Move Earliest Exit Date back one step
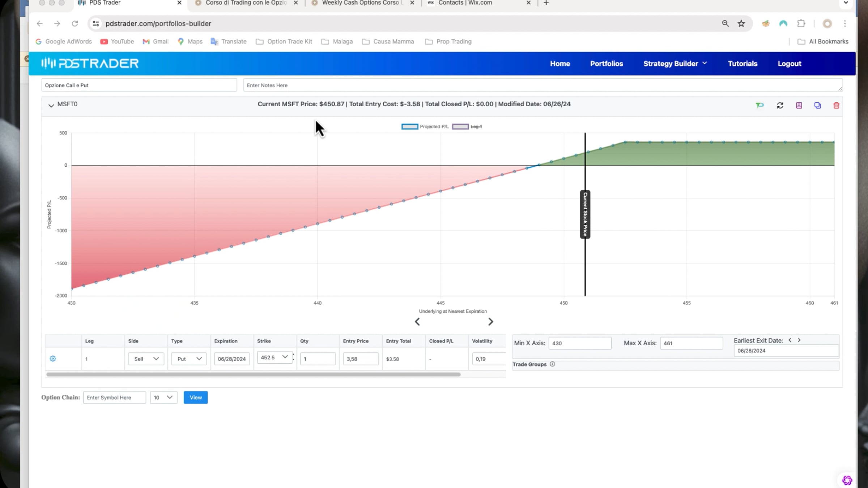868x488 pixels. tap(790, 340)
